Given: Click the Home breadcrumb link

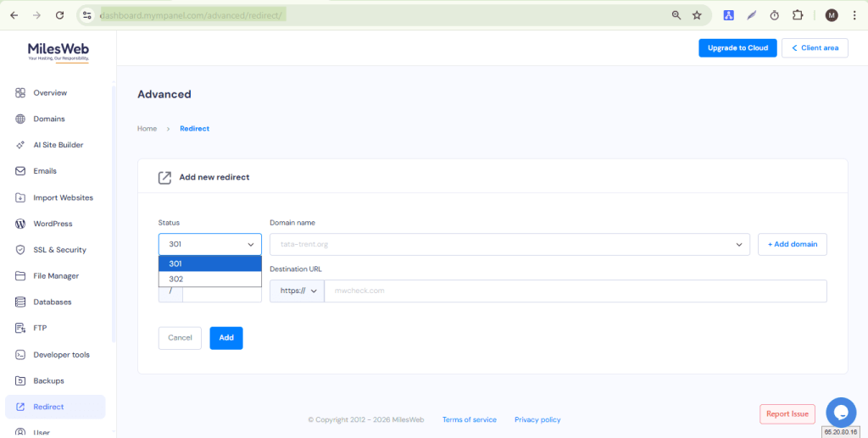Looking at the screenshot, I should click(x=147, y=128).
